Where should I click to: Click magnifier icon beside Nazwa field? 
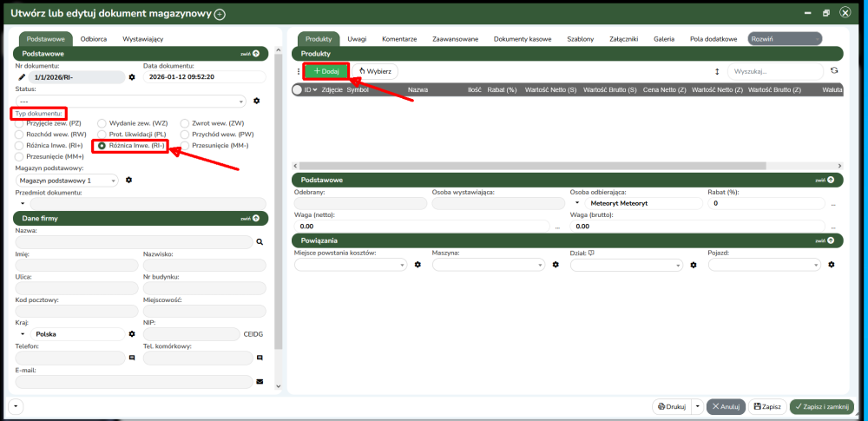click(259, 242)
